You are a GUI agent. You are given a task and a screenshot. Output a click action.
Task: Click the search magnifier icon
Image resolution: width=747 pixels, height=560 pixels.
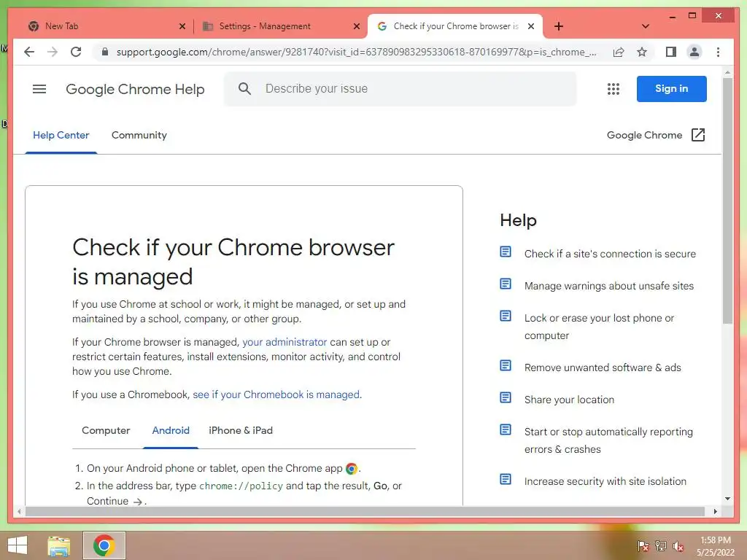[x=244, y=88]
